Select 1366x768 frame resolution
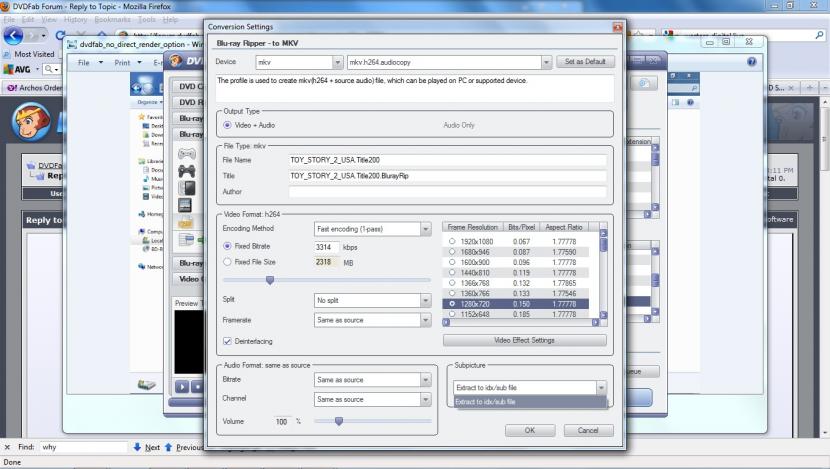The width and height of the screenshot is (830, 469). 452,283
